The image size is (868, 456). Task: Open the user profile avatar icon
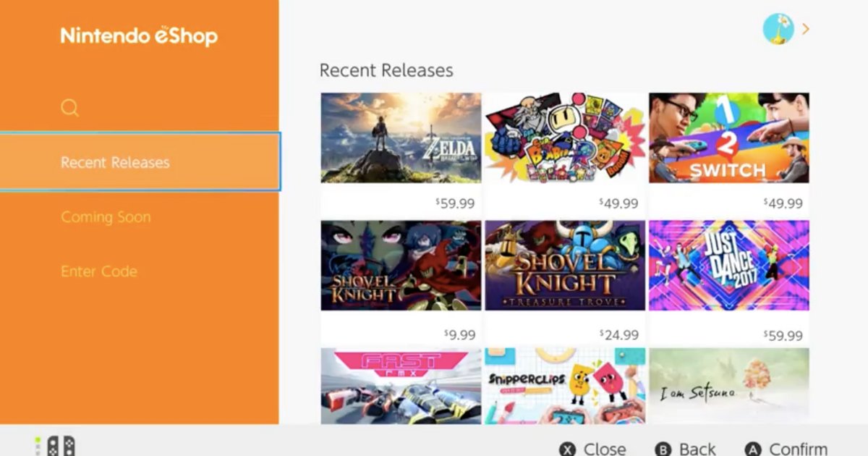tap(778, 29)
